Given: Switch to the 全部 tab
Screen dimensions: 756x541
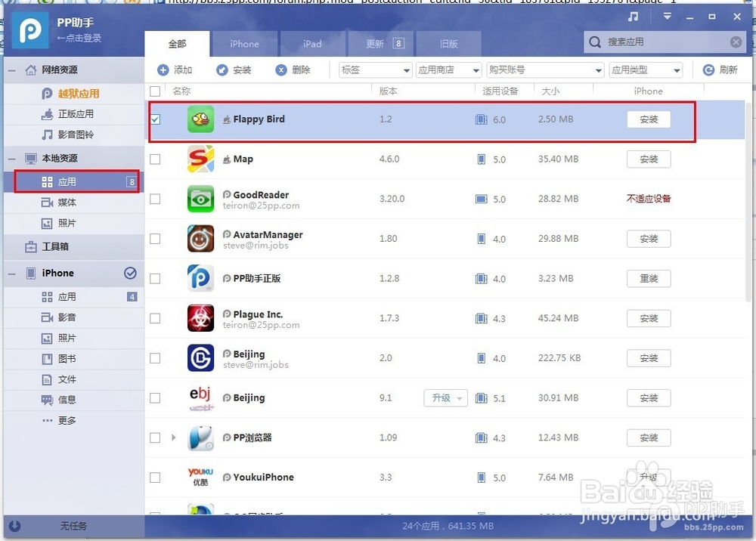Looking at the screenshot, I should 177,44.
